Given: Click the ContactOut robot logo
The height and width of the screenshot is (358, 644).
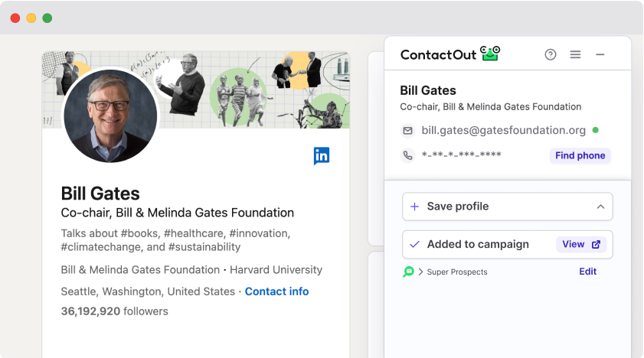Looking at the screenshot, I should (490, 54).
